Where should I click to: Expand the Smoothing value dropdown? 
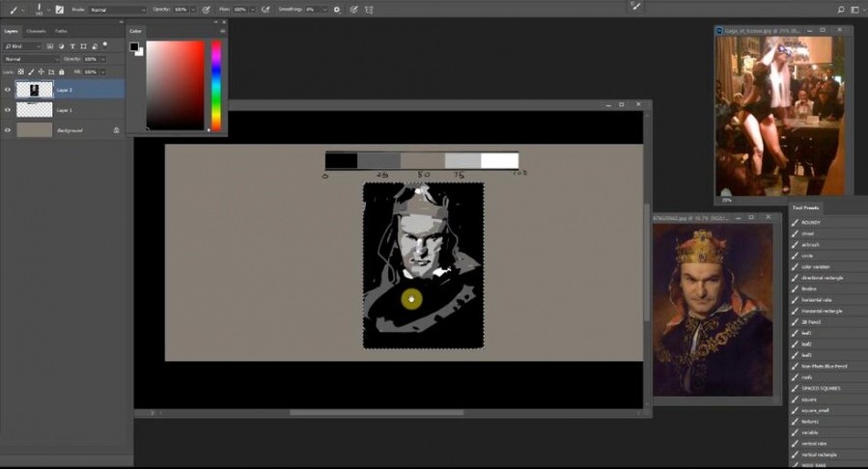point(324,10)
